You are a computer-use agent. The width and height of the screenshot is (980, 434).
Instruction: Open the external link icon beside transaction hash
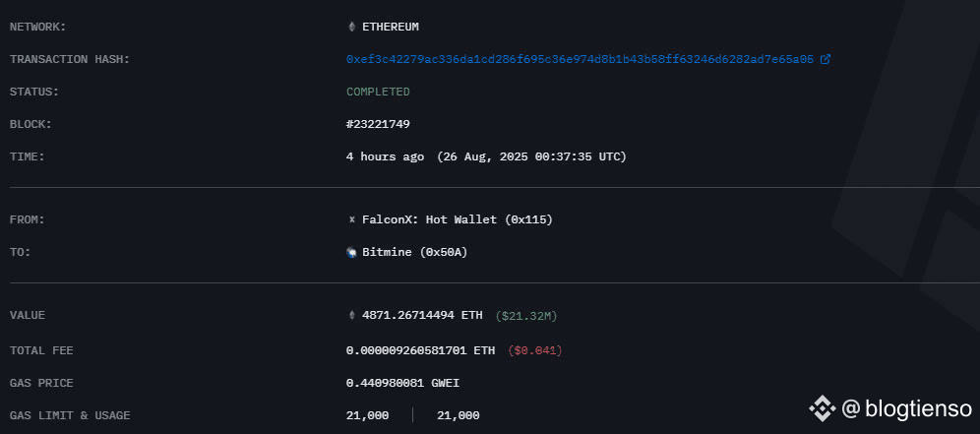[825, 59]
